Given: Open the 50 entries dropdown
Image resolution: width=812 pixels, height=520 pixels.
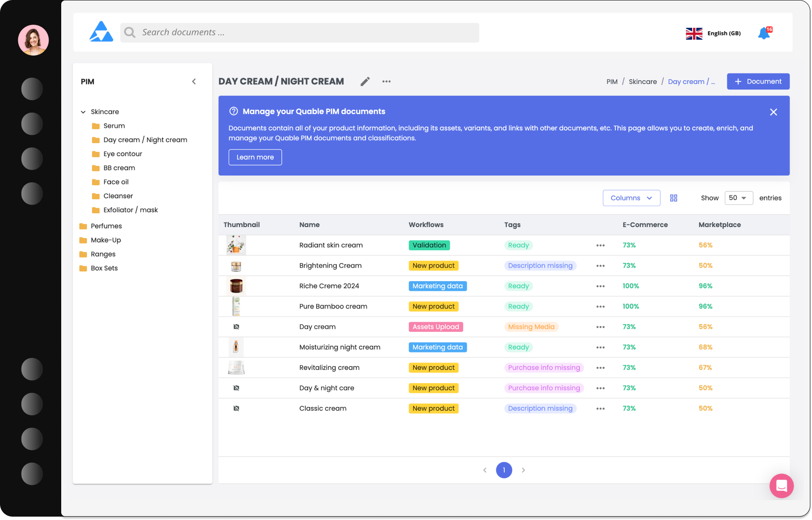Looking at the screenshot, I should (x=738, y=198).
